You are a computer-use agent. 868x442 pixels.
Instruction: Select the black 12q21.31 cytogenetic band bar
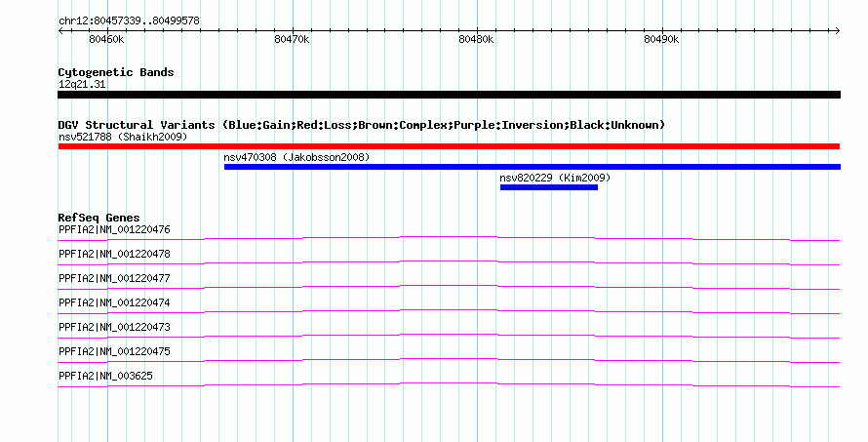(x=449, y=95)
